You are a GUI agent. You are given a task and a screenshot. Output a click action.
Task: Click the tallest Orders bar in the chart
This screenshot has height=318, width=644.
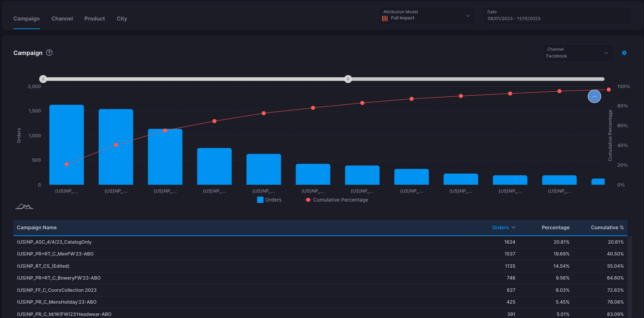67,145
